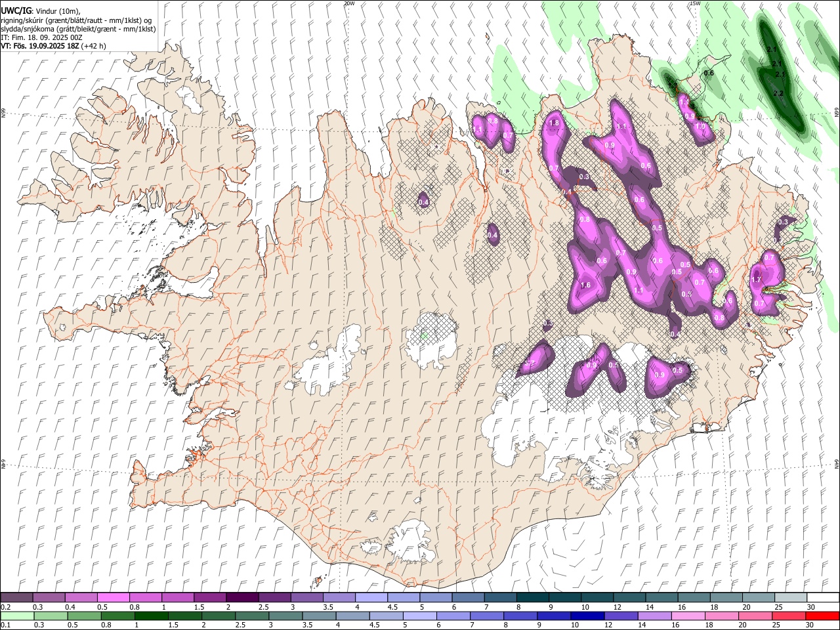
Task: Click the '0.2' legend label
Action: [x=5, y=607]
